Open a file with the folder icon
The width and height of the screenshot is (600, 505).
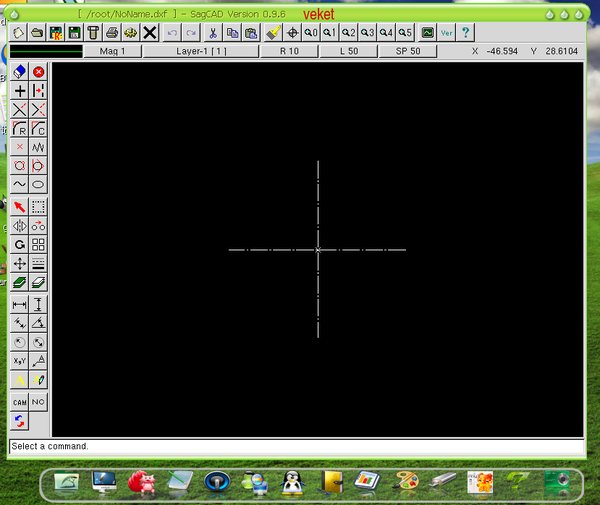(37, 33)
